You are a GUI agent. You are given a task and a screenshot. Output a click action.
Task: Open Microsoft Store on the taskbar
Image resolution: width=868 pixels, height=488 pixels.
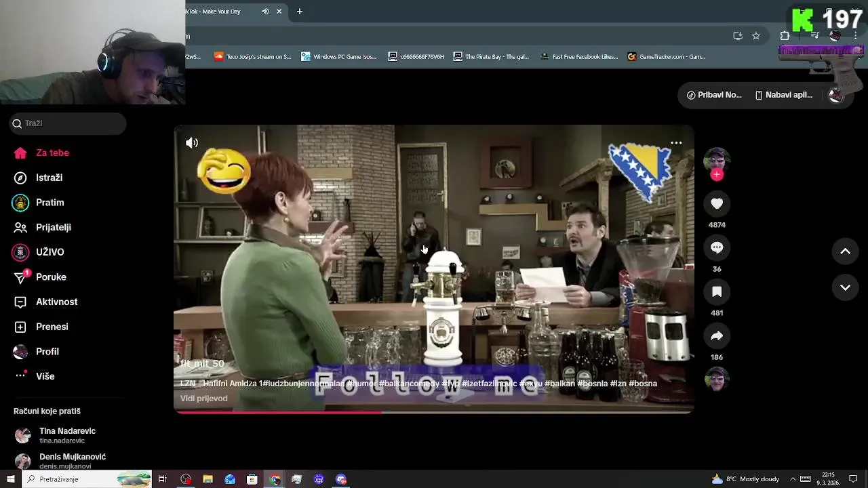(x=252, y=479)
